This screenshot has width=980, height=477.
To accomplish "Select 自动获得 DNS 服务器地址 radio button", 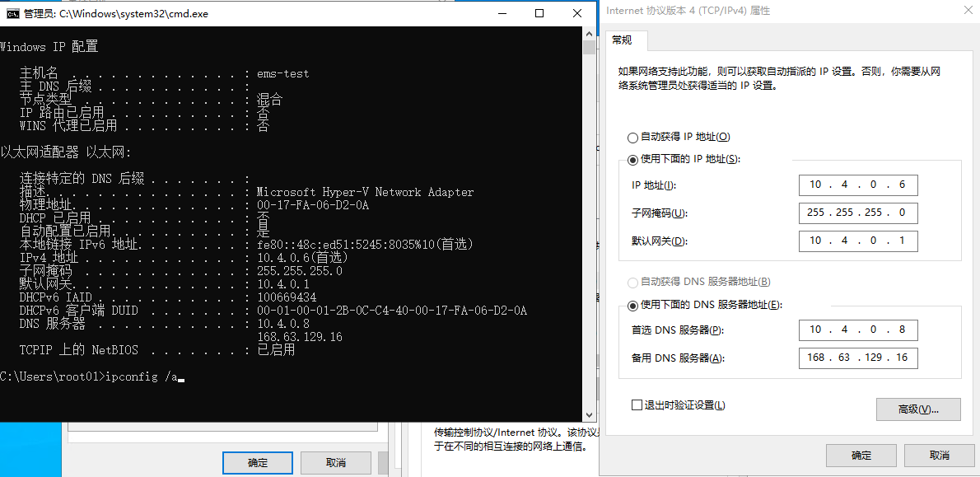I will (x=633, y=282).
